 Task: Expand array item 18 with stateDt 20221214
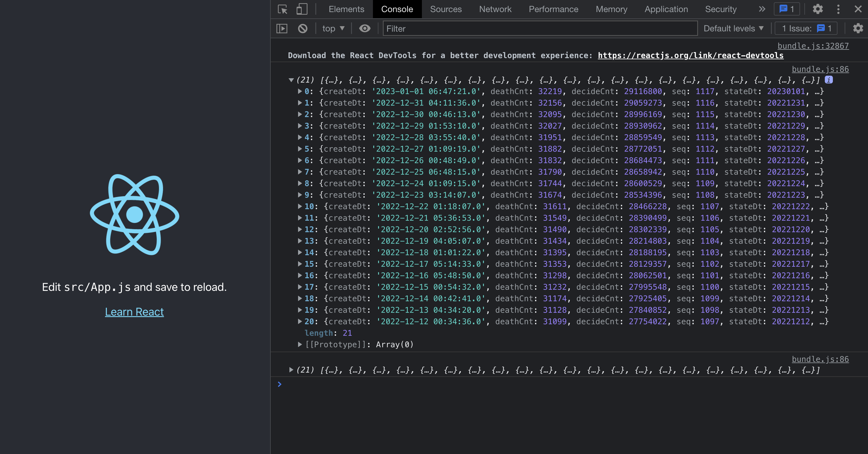coord(300,298)
